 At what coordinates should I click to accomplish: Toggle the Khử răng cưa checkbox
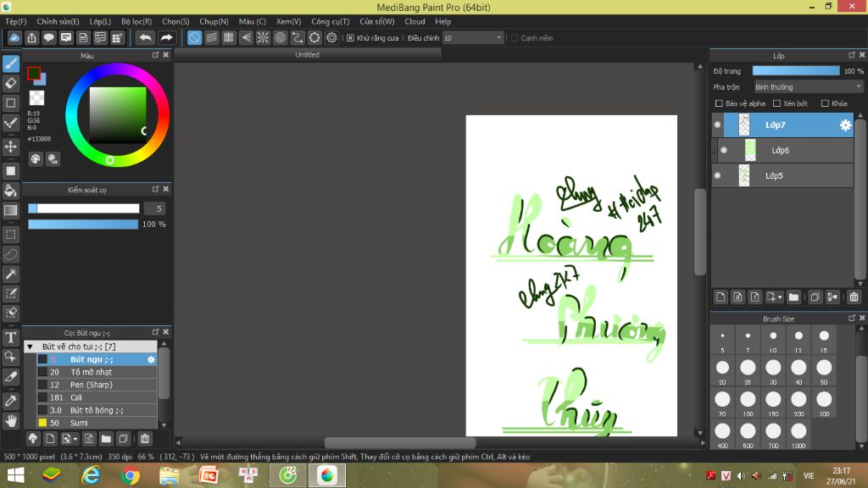click(350, 38)
